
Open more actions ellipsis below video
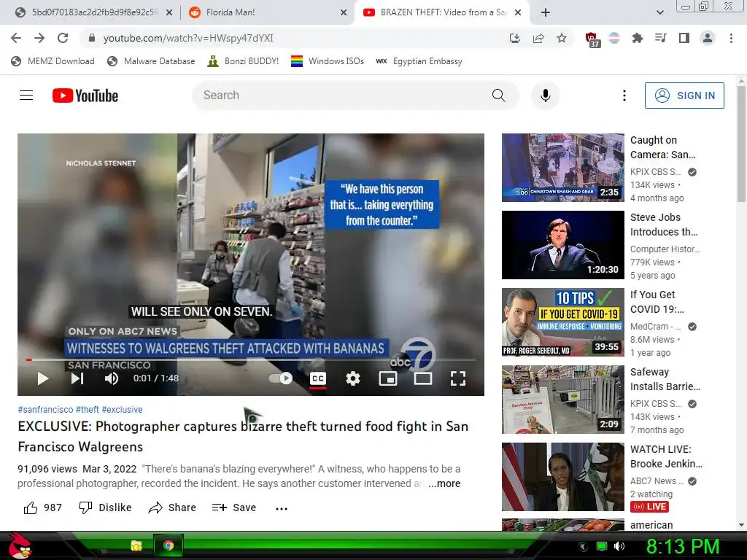point(282,508)
